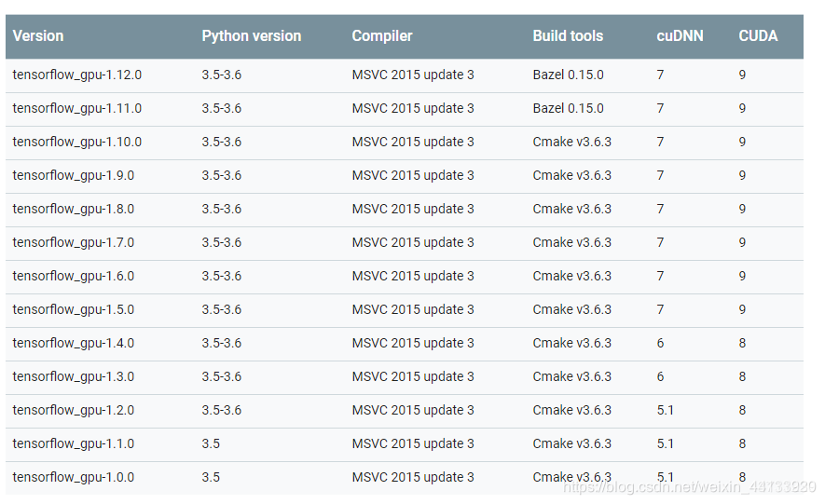Screen dimensions: 825x504
Task: Click the Compiler column header
Action: coord(382,35)
